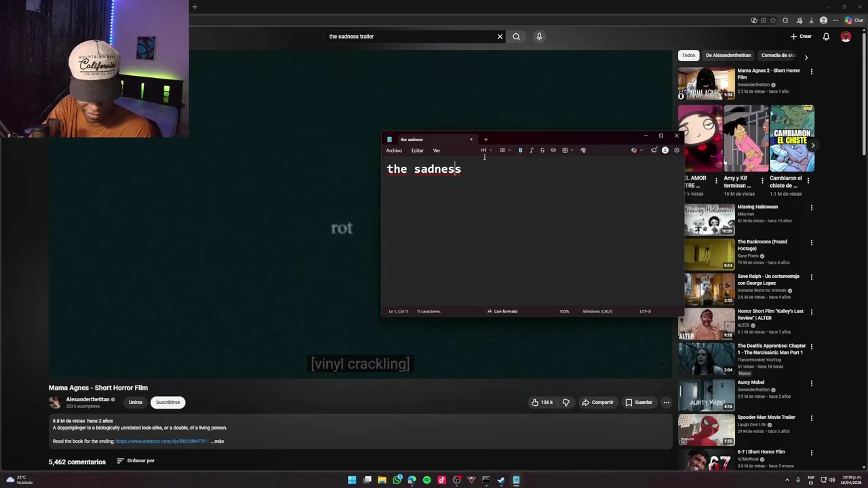Subscribe using the Suscribirse button

tap(167, 403)
